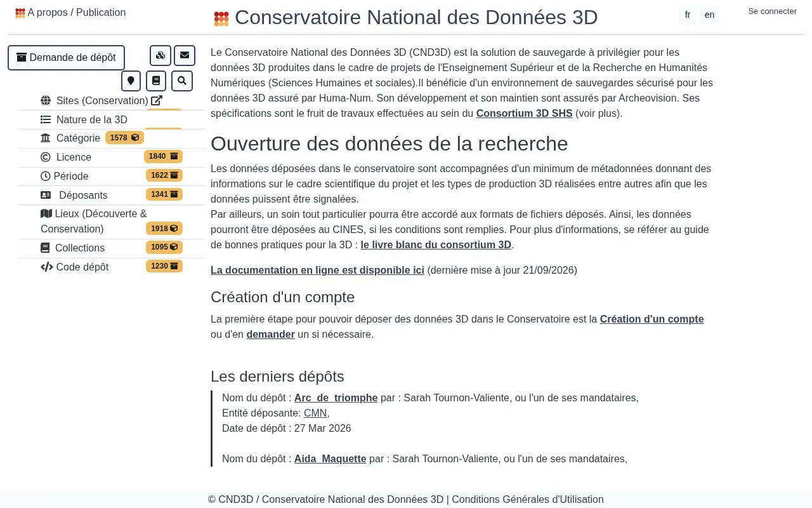Open Conditions Générales d'Utilisation in footer
This screenshot has height=508, width=812.
coord(528,499)
